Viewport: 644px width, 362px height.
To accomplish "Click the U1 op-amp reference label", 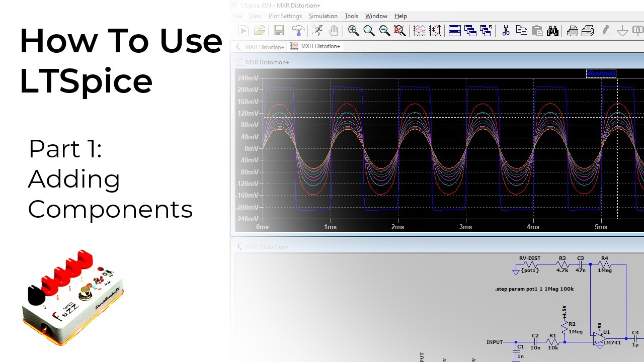I will [606, 332].
